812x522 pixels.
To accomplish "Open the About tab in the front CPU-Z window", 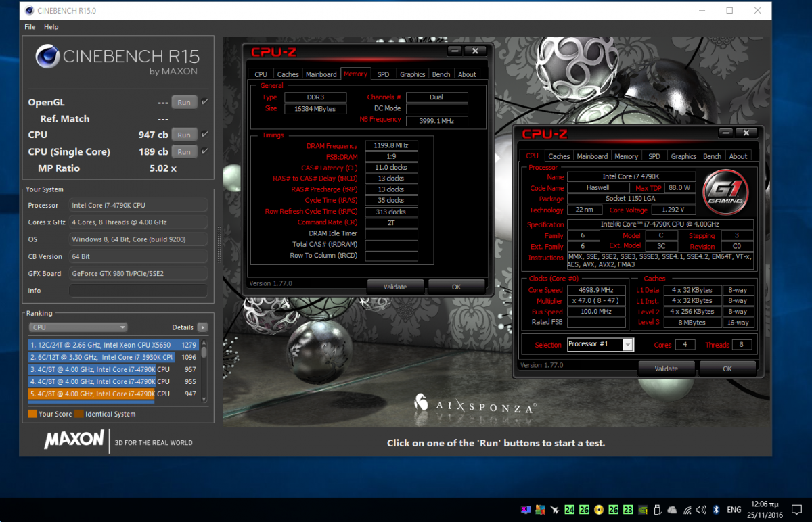I will pyautogui.click(x=738, y=156).
